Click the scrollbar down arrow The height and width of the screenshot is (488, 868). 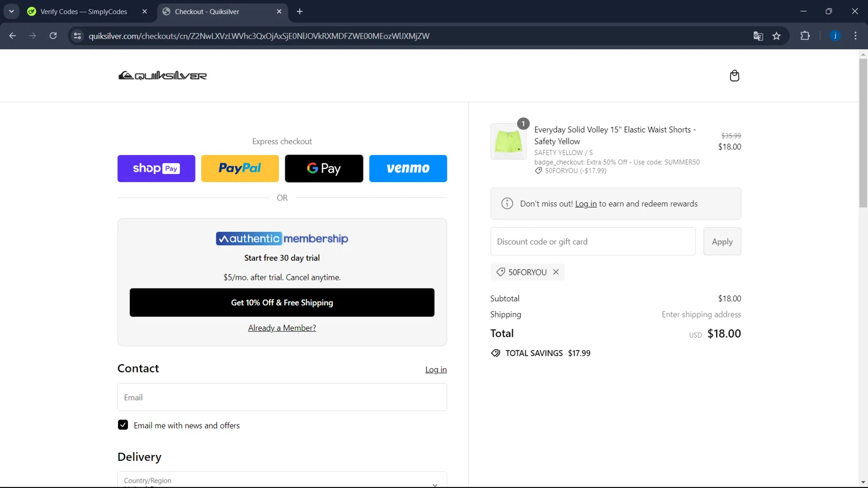(863, 482)
